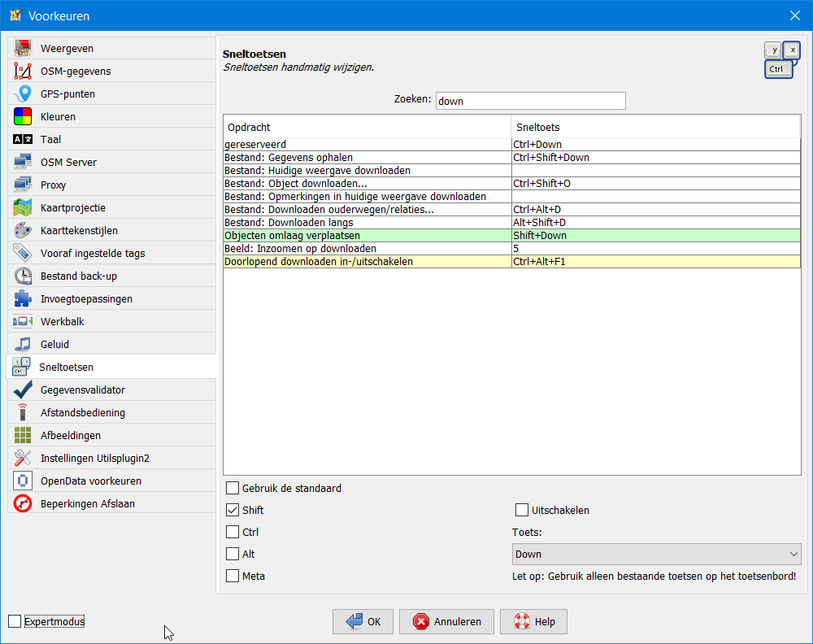Open the Kaartprojectie map icon
This screenshot has height=644, width=813.
point(24,208)
